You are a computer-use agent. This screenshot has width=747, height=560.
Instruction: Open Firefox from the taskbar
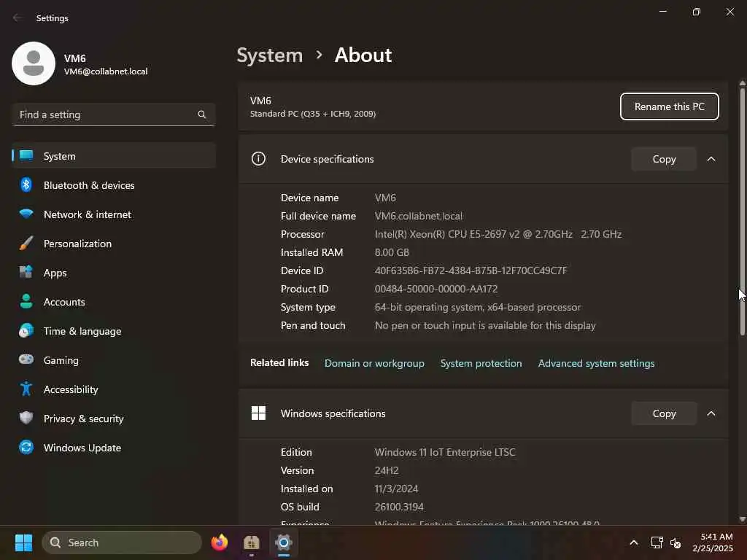coord(219,542)
